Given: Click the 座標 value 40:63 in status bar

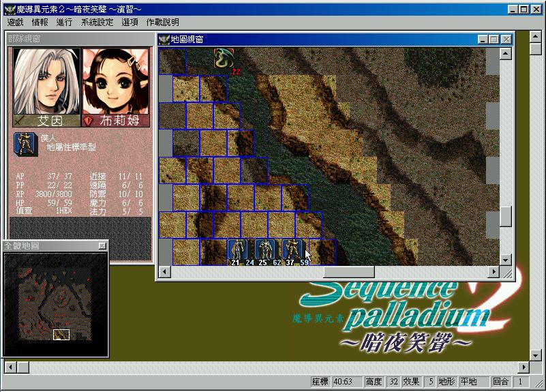Looking at the screenshot, I should click(347, 382).
